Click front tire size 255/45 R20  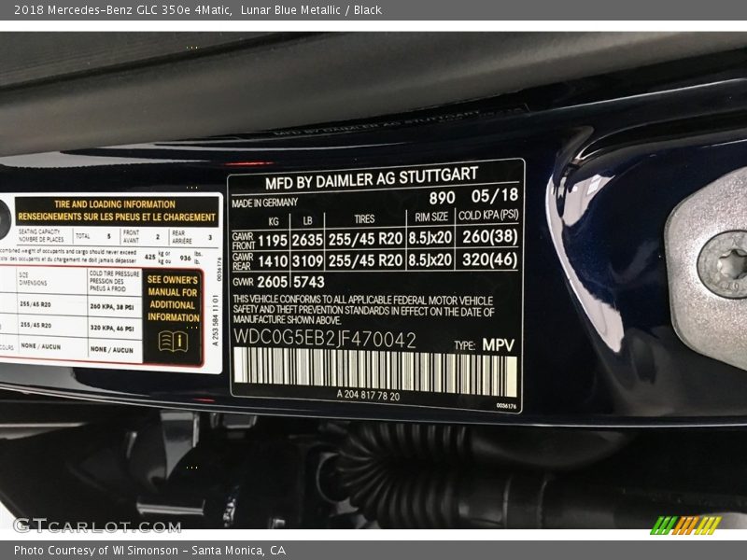[365, 239]
